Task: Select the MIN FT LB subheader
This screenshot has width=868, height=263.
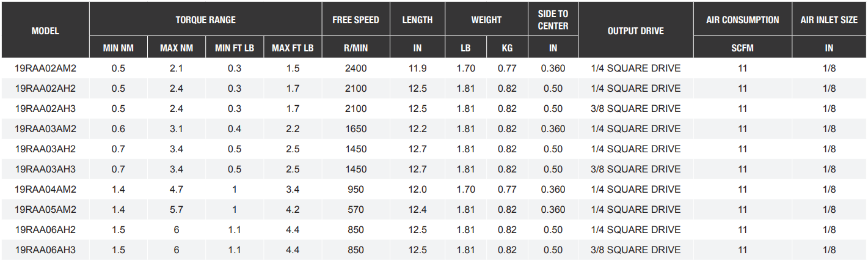Action: pyautogui.click(x=235, y=48)
